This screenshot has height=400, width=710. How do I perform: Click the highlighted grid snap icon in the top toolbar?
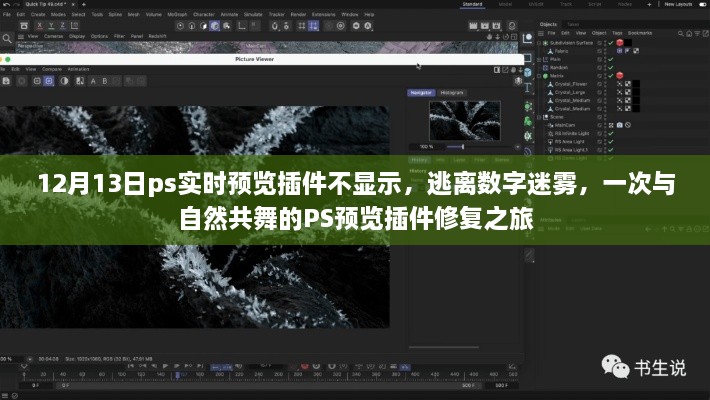[x=313, y=26]
